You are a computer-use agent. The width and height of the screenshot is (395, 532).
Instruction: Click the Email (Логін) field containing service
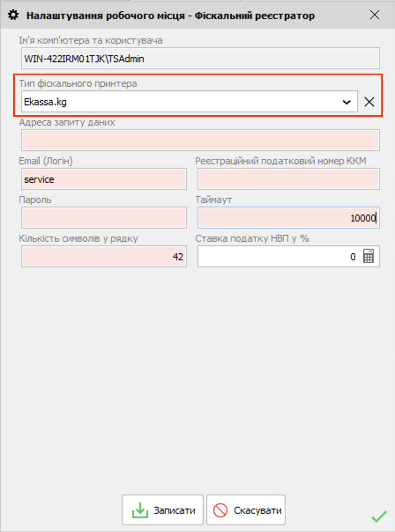click(104, 179)
